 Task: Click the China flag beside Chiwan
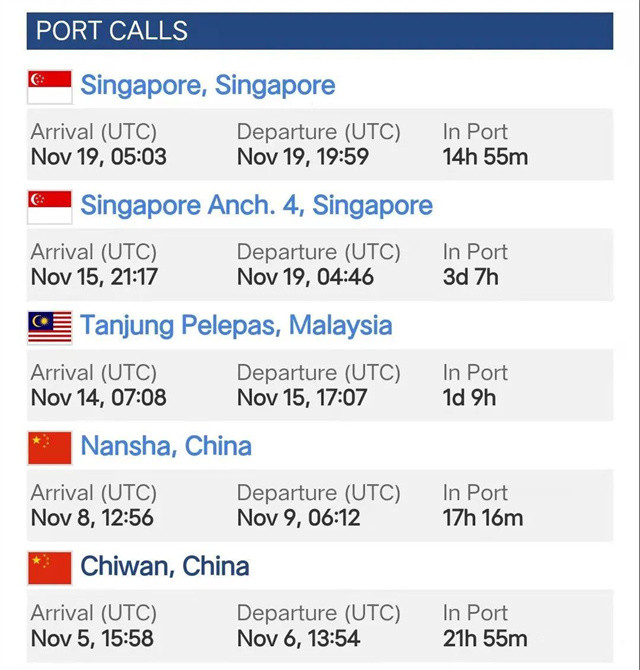[x=49, y=567]
